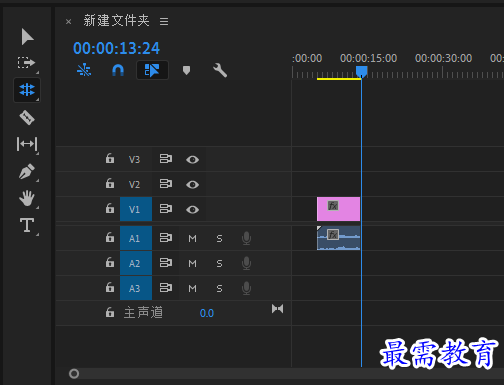Select the 新建文件夹 sequence tab
The image size is (504, 385).
116,21
